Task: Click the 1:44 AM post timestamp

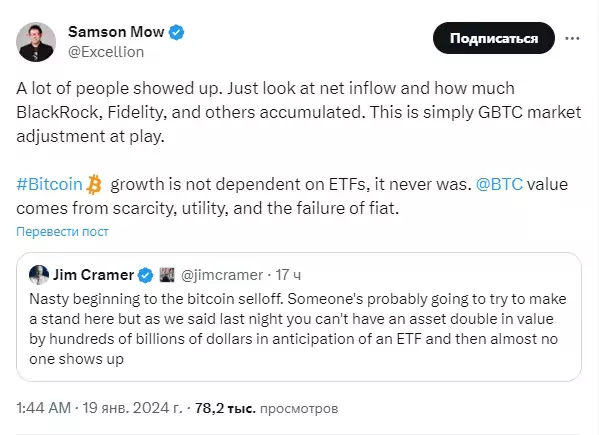Action: pyautogui.click(x=44, y=408)
